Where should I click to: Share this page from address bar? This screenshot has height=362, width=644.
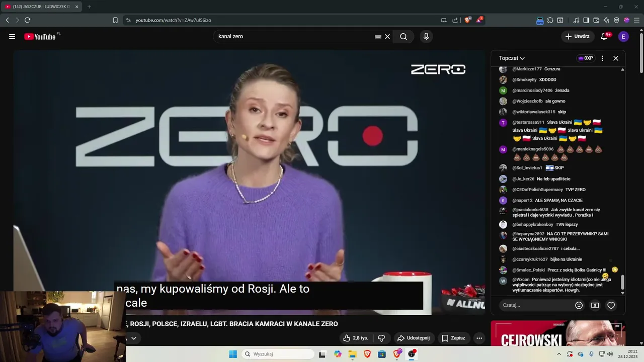(455, 20)
